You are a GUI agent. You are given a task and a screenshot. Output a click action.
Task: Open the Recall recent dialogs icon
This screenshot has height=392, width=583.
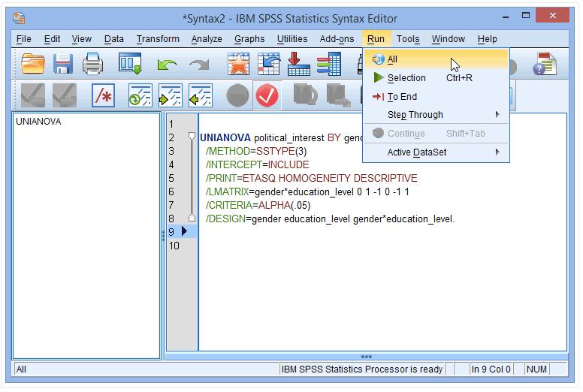[x=130, y=64]
